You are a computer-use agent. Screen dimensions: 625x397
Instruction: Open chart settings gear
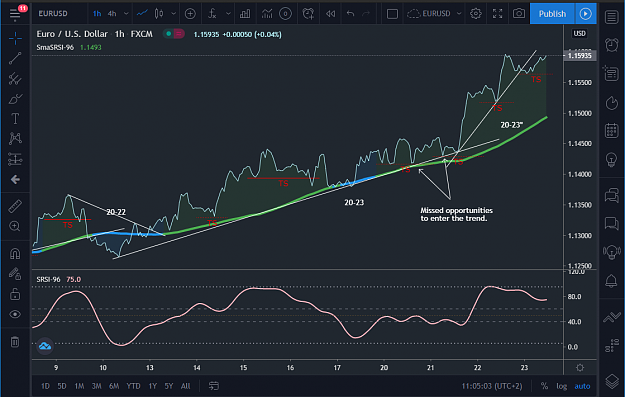pos(476,14)
